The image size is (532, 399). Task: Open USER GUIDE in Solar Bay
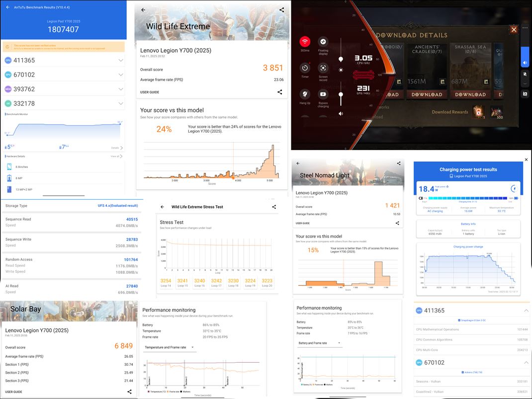13,392
